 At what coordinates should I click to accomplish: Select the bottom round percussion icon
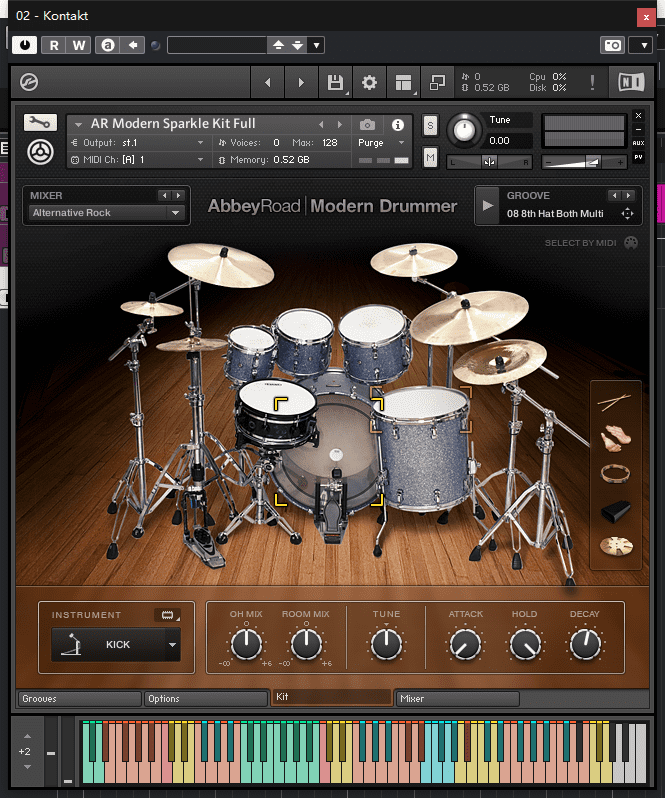click(x=616, y=547)
